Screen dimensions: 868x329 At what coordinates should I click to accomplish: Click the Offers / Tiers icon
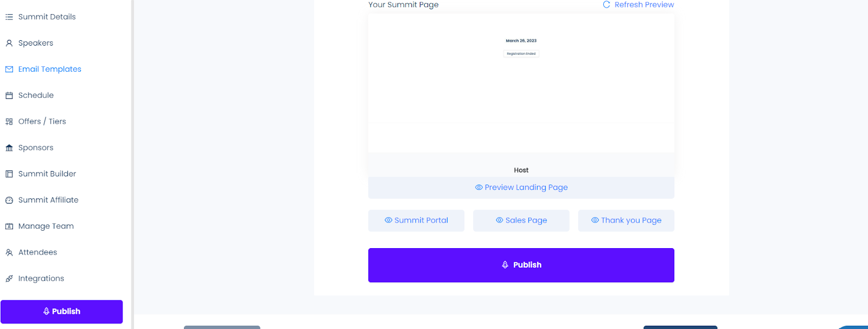[x=9, y=122]
